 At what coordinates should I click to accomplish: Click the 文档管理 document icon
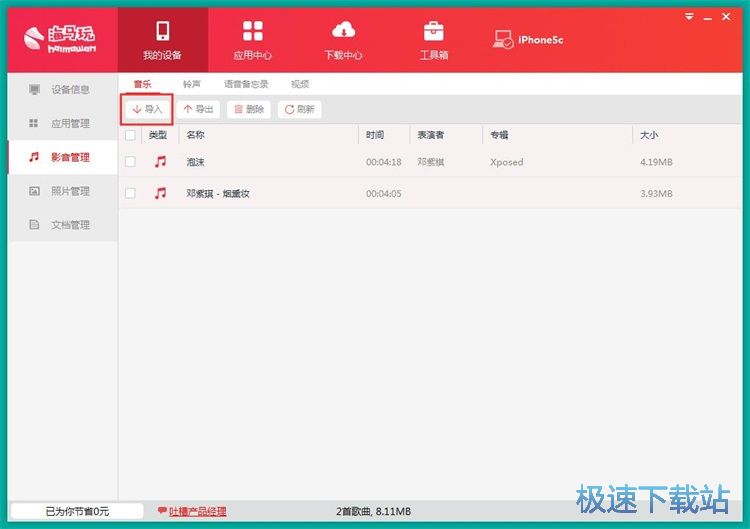point(34,225)
